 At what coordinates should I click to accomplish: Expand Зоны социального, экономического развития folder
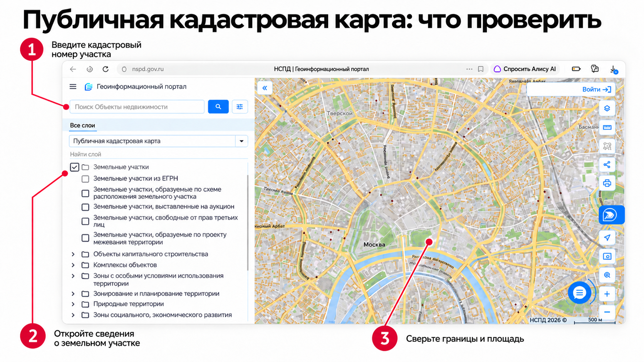click(73, 315)
